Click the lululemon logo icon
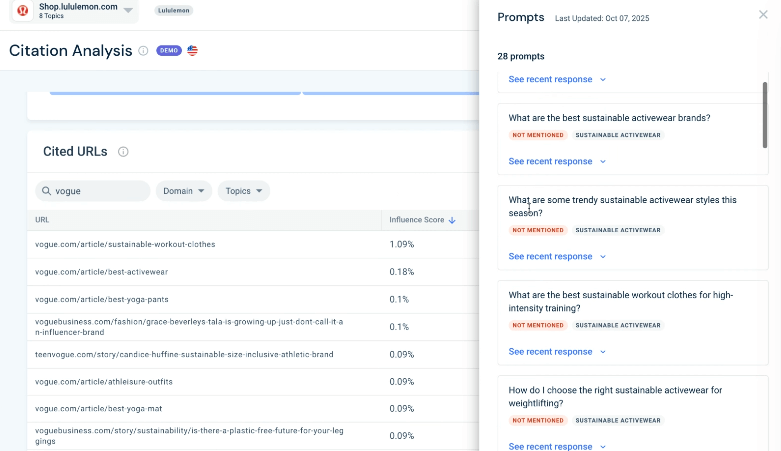The width and height of the screenshot is (781, 451). 22,10
